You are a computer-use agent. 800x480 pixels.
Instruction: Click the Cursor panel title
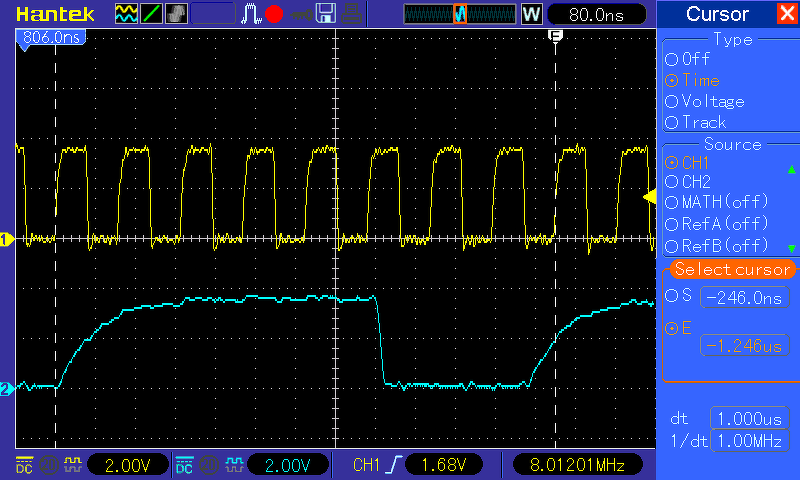click(717, 14)
